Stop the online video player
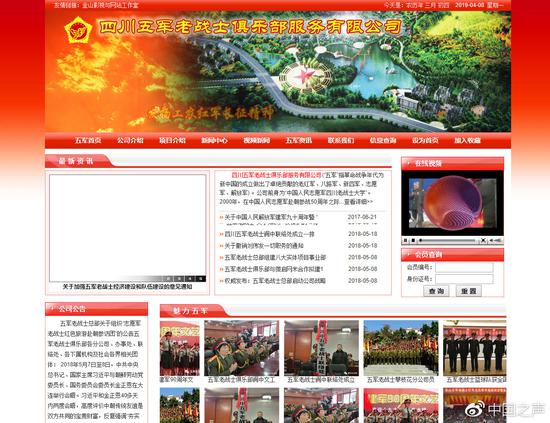The image size is (550, 423). coord(413,240)
